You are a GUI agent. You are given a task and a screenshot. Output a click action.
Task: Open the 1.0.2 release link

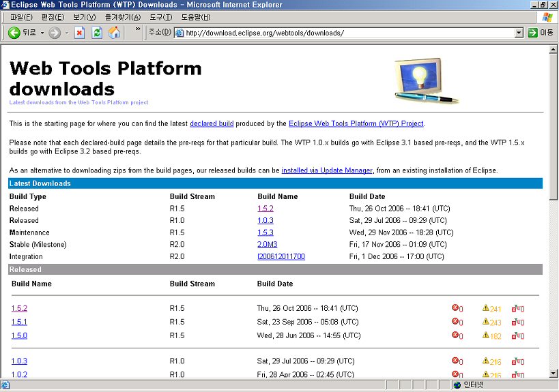pyautogui.click(x=19, y=374)
